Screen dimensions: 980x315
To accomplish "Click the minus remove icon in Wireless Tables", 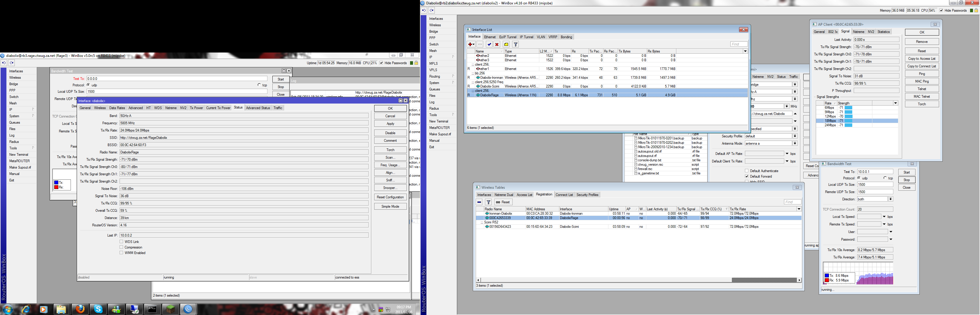I will [479, 202].
